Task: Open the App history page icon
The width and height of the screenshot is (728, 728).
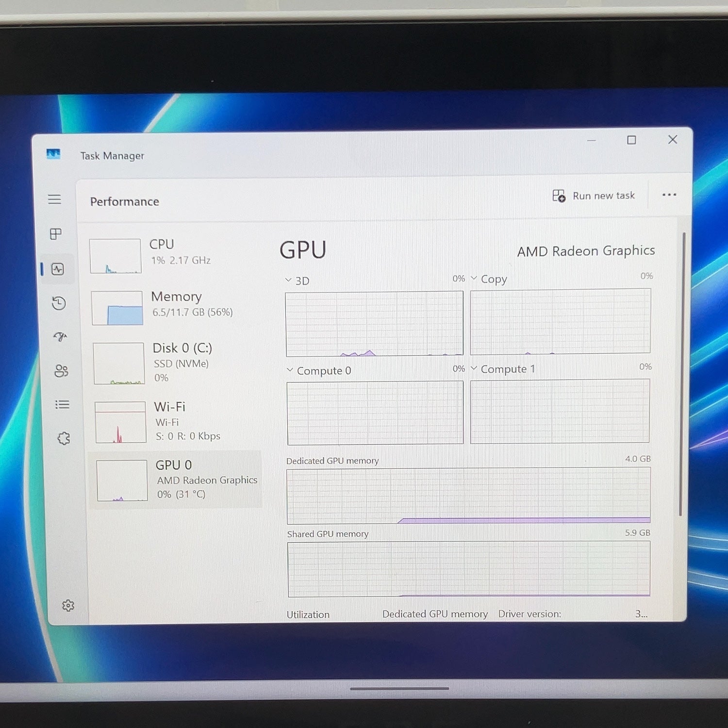Action: [x=59, y=303]
